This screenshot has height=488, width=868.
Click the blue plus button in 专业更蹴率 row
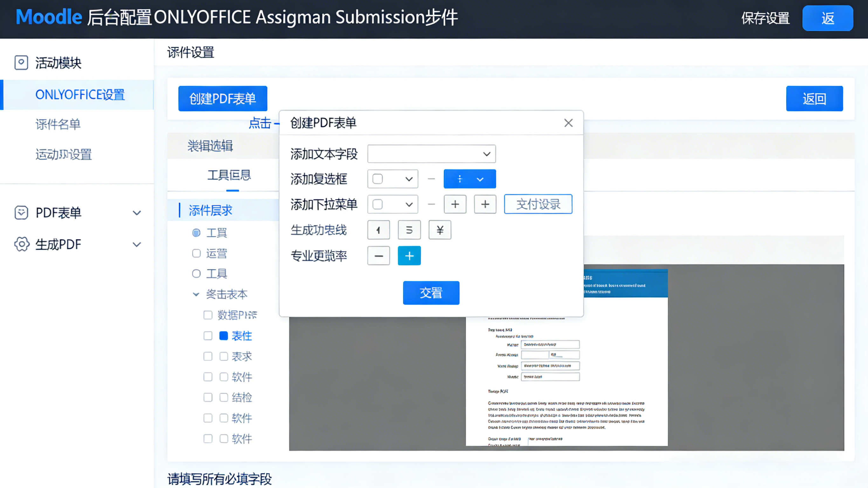click(409, 256)
